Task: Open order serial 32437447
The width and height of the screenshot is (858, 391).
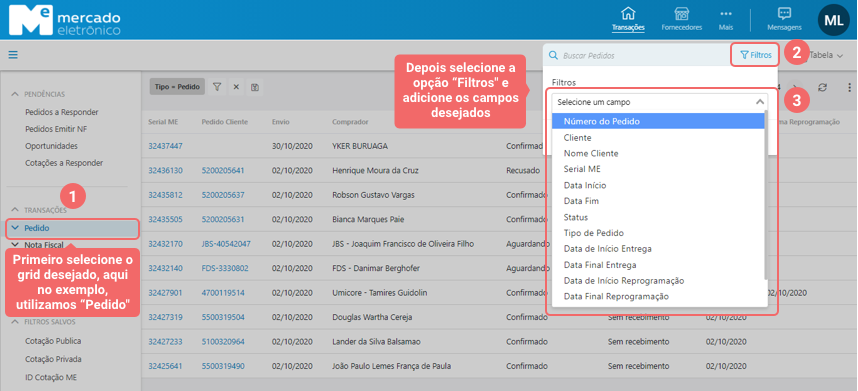Action: click(x=165, y=146)
